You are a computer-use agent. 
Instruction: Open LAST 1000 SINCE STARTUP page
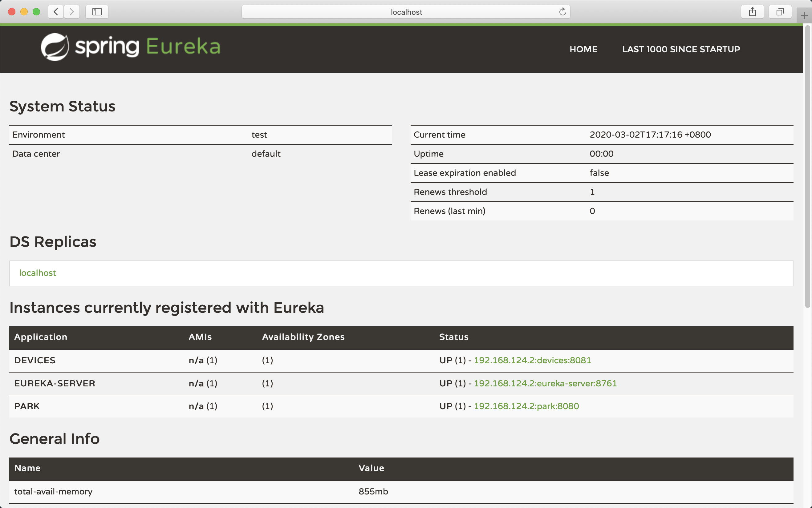point(680,49)
